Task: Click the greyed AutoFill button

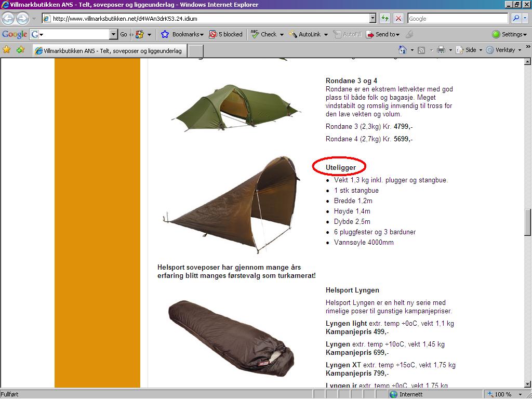Action: point(347,34)
